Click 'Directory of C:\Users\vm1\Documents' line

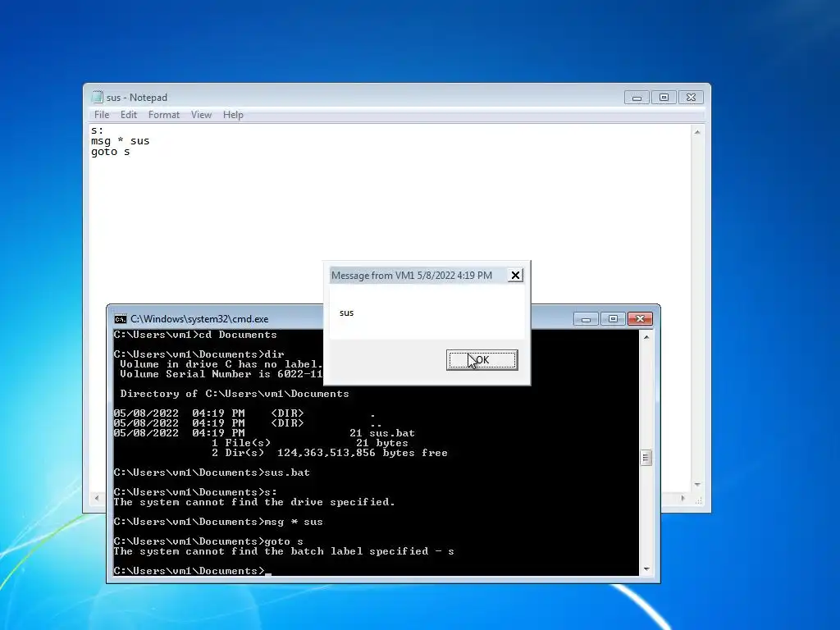[x=234, y=394]
